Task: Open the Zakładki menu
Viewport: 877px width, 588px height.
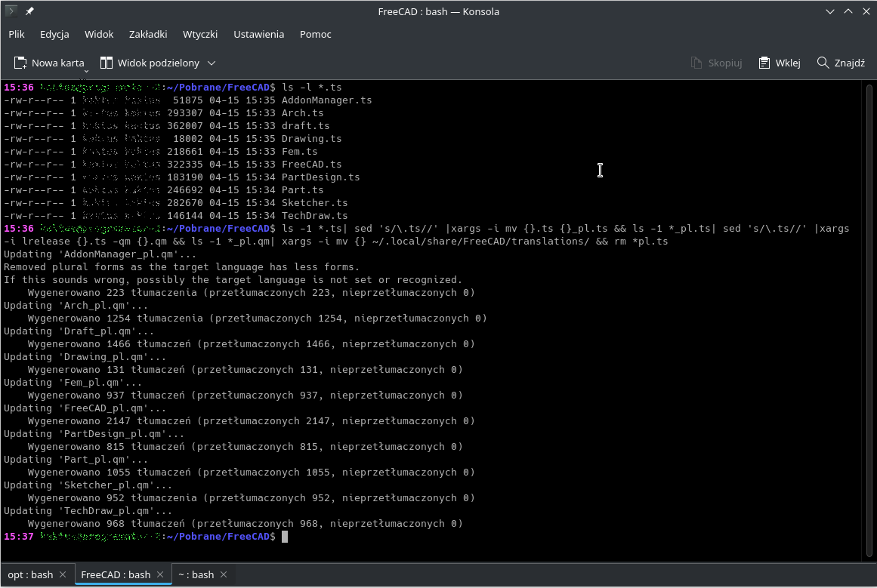Action: click(x=148, y=34)
